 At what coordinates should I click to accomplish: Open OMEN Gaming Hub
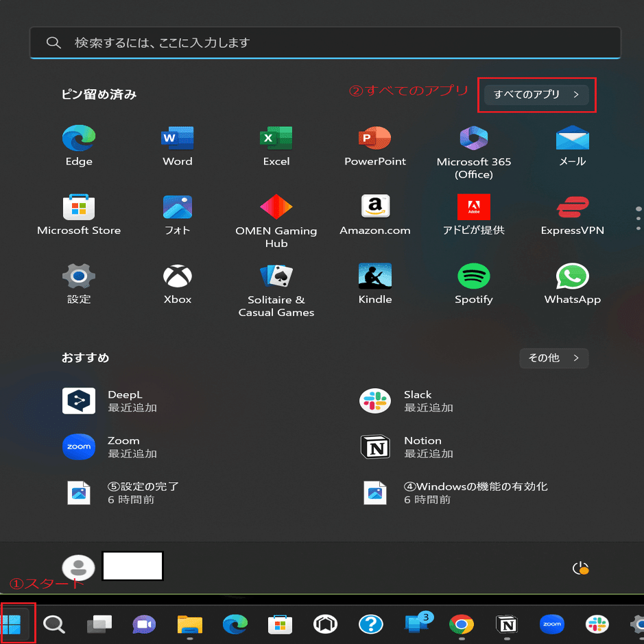[276, 221]
